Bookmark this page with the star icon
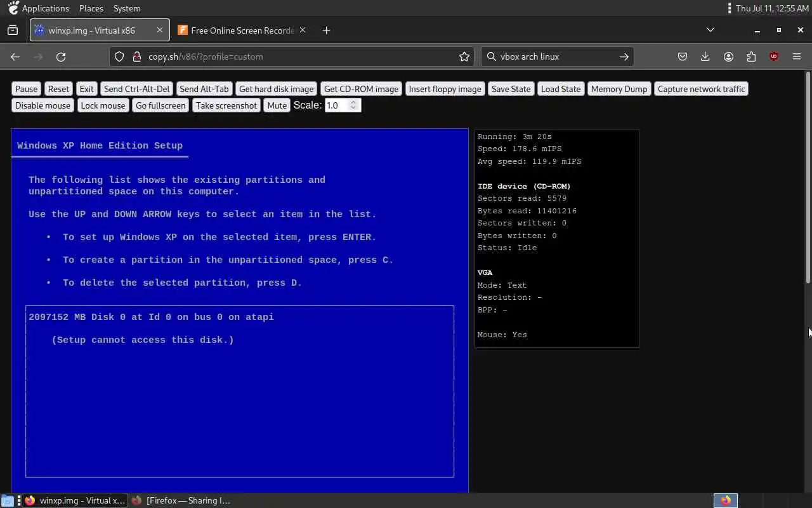 tap(464, 57)
